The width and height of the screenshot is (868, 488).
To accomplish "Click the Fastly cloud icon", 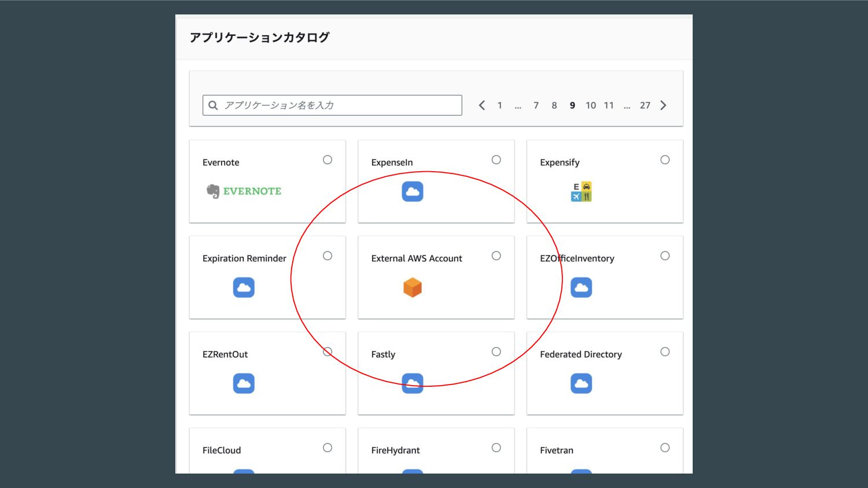I will (413, 383).
